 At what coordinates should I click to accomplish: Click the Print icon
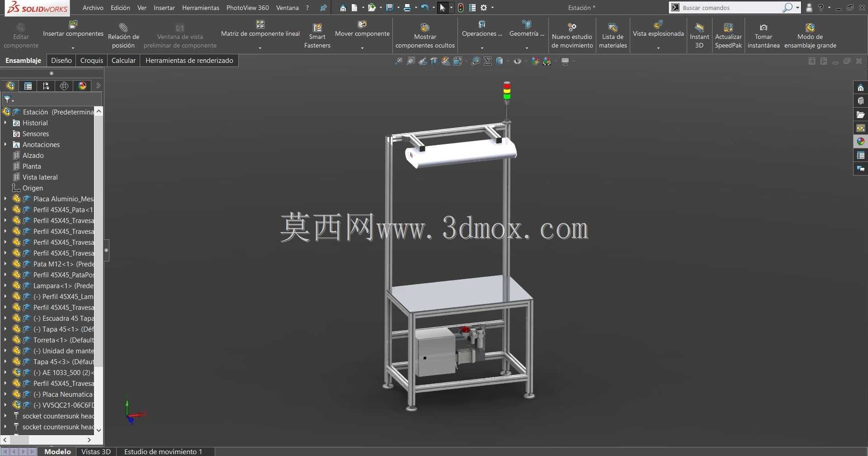[407, 8]
